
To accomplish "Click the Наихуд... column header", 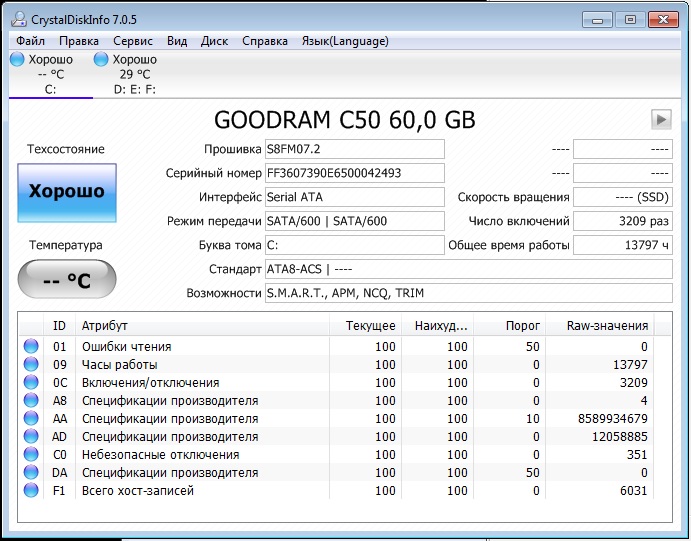I will pyautogui.click(x=437, y=326).
